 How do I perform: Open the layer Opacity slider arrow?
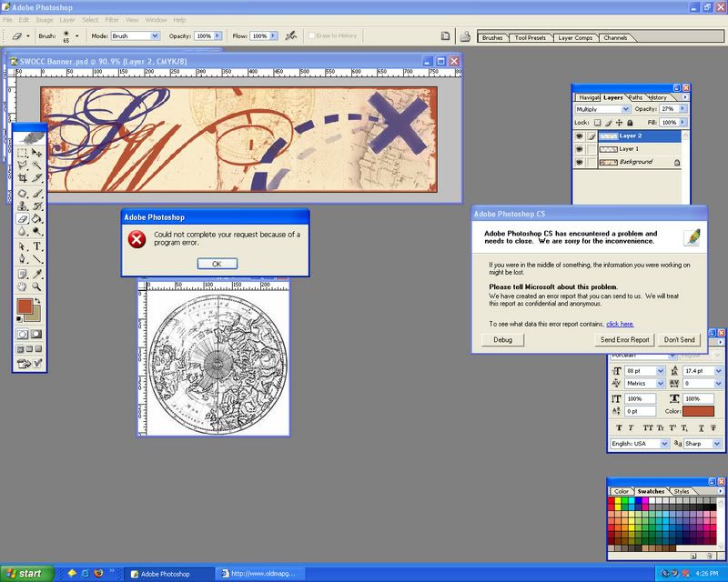click(x=682, y=108)
